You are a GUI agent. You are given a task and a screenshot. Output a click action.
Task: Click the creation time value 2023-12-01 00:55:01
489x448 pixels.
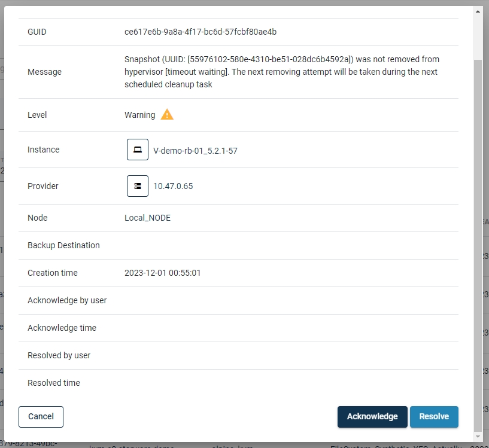tap(162, 273)
